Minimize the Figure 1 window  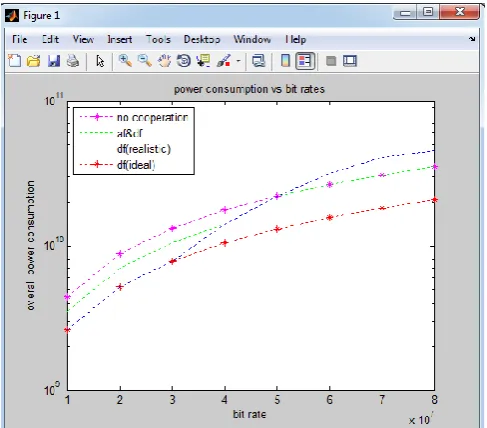point(405,13)
